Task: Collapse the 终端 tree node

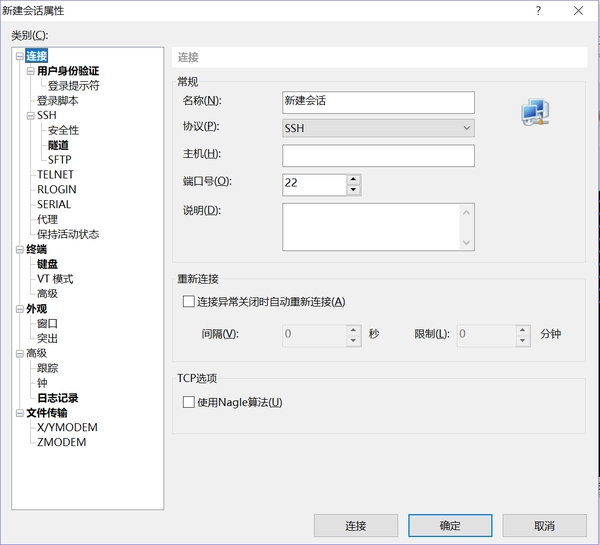Action: point(19,249)
